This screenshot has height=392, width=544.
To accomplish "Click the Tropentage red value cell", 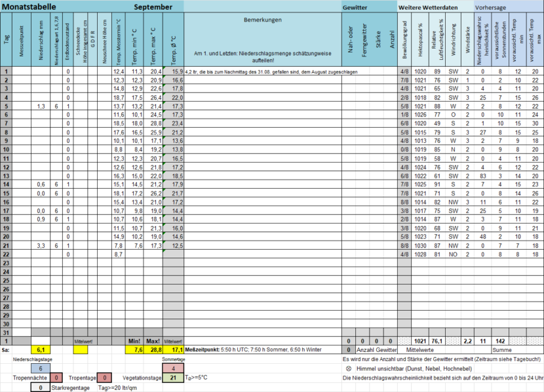I will 104,378.
